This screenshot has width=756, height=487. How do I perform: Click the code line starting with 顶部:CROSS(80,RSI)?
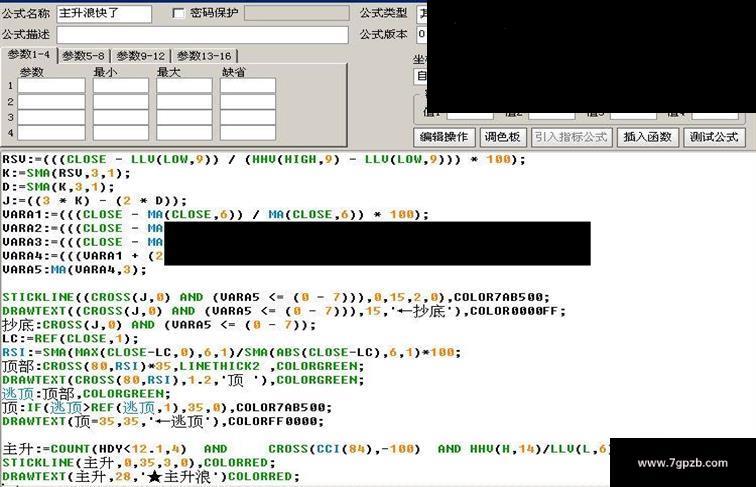(x=183, y=366)
